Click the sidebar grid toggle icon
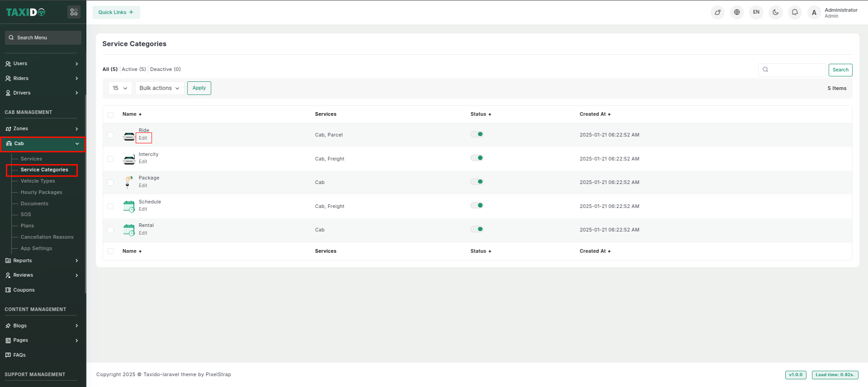 coord(74,12)
